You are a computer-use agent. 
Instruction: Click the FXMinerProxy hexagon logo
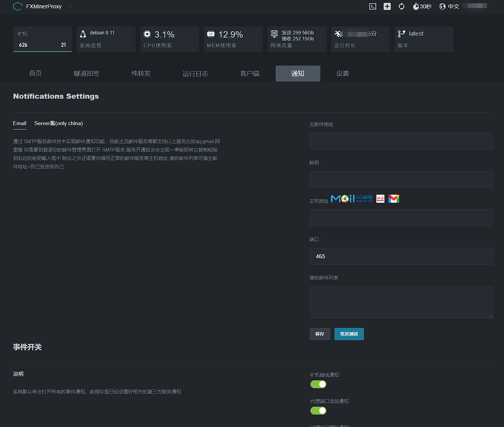point(18,6)
